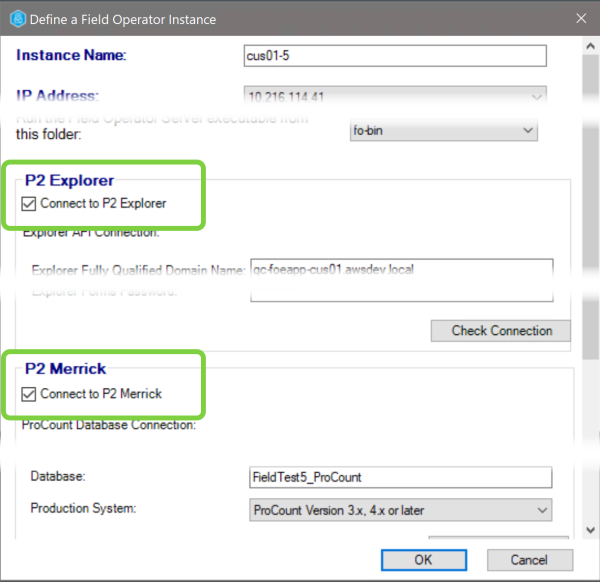Click the Database label

click(x=57, y=476)
